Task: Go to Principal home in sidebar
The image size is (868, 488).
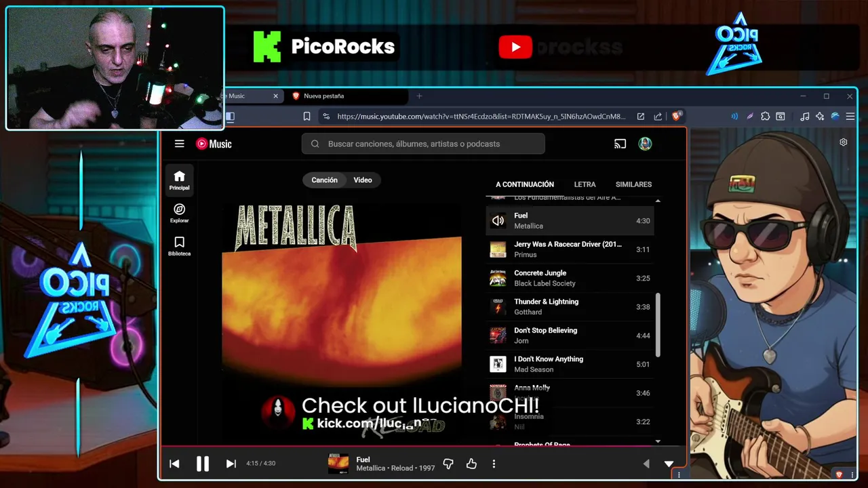Action: (180, 180)
